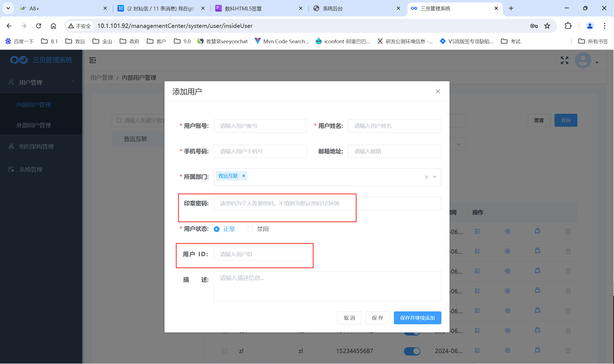
Task: Open 外部用户管理 in the sidebar
Action: (34, 125)
